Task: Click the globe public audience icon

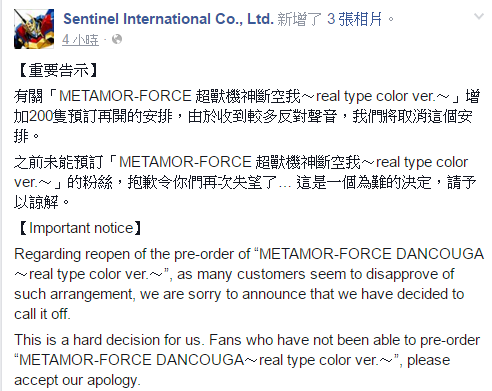Action: (117, 39)
